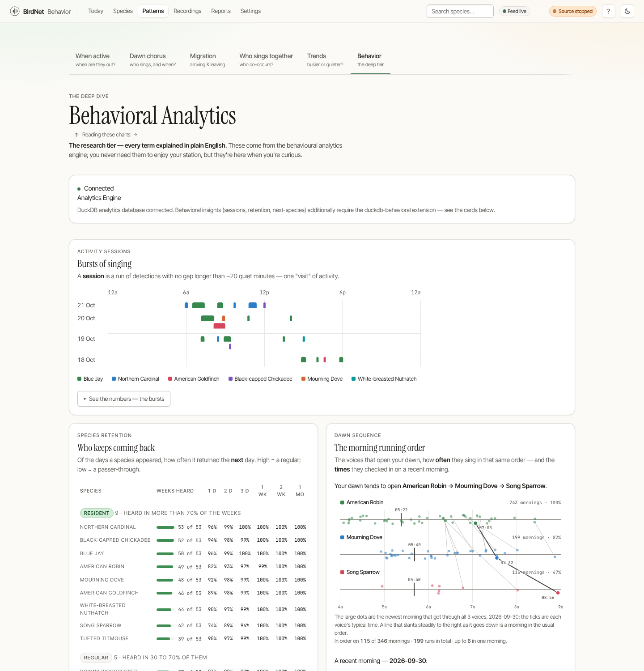The image size is (644, 671).
Task: Click the White-breasted Nuthatch legend swatch
Action: (x=354, y=379)
